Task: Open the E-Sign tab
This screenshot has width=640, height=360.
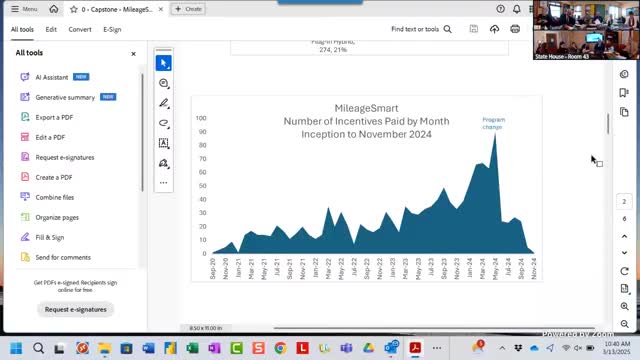Action: pyautogui.click(x=112, y=29)
